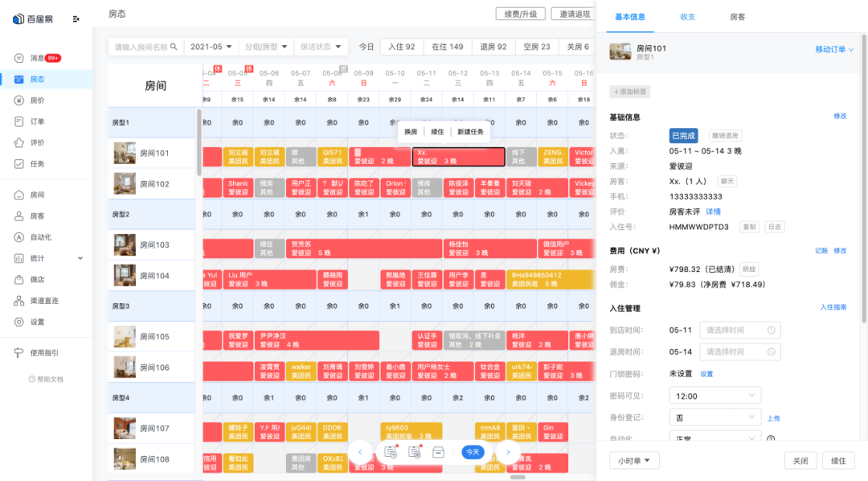
Task: Click the help question mark beside 自动化
Action: 771,438
